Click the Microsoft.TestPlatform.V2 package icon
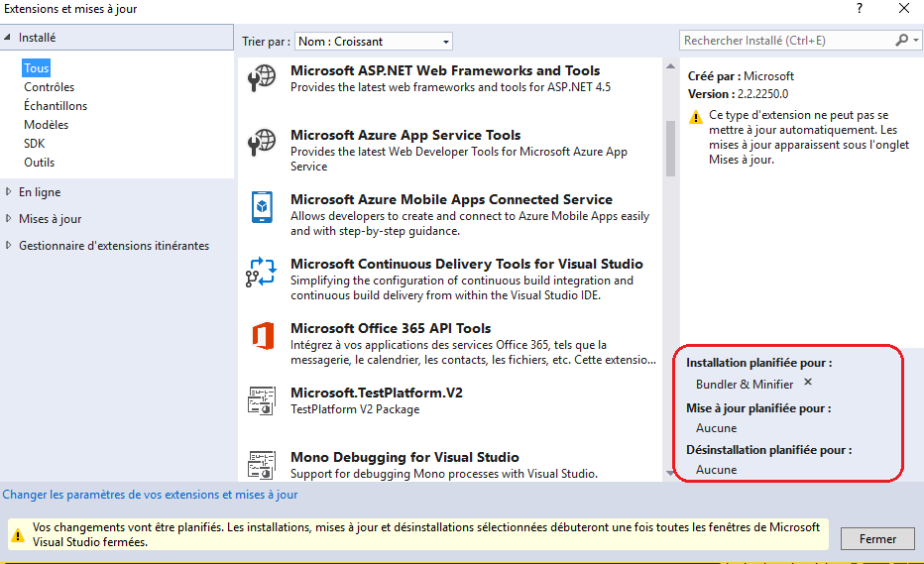The width and height of the screenshot is (924, 564). click(262, 400)
